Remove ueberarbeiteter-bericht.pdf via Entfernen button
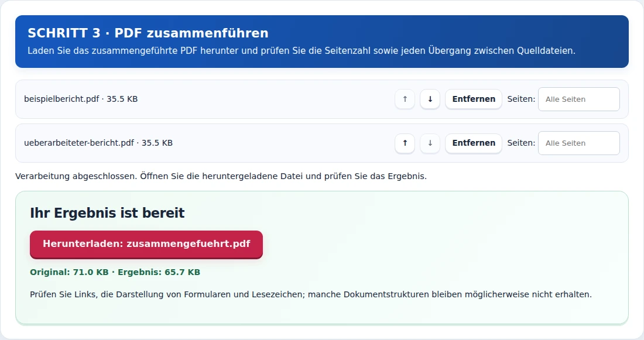This screenshot has width=644, height=340. (474, 143)
